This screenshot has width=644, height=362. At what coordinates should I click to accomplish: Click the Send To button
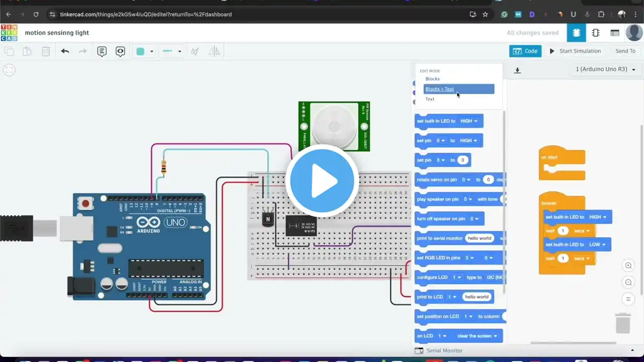(x=625, y=51)
